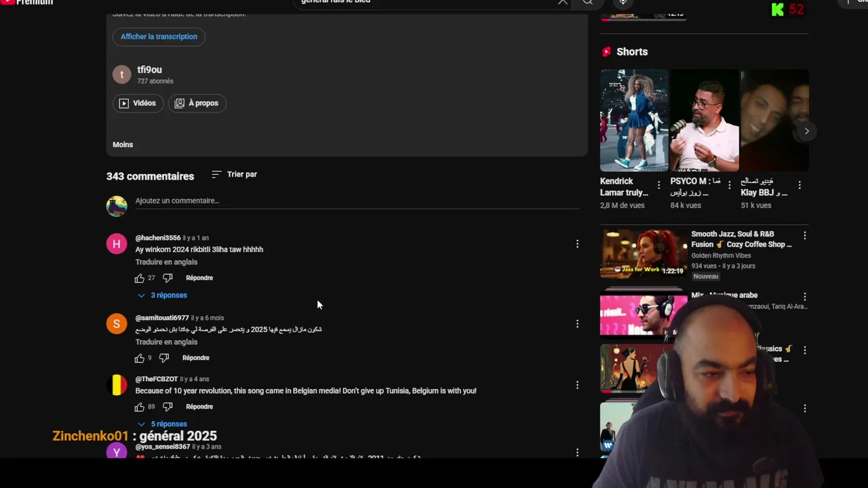Open options menu for TheFCBZOT comment

(577, 385)
